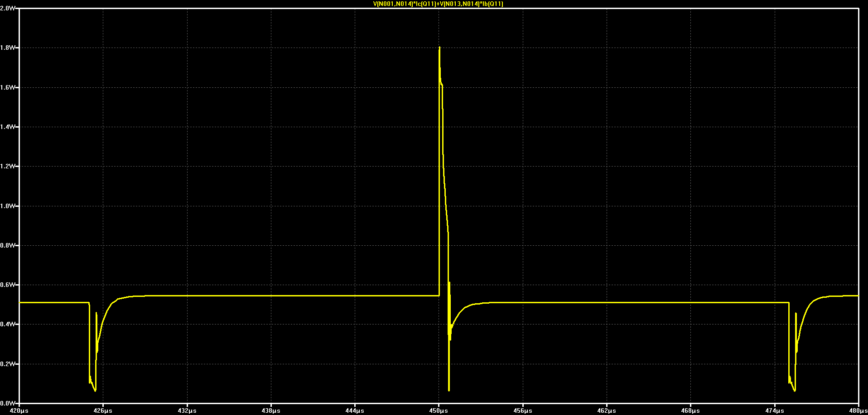The image size is (868, 415).
Task: Click the 1.0W vertical axis label
Action: click(8, 206)
